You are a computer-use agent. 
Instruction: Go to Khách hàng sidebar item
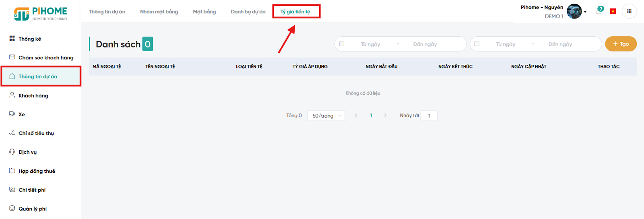[x=33, y=95]
